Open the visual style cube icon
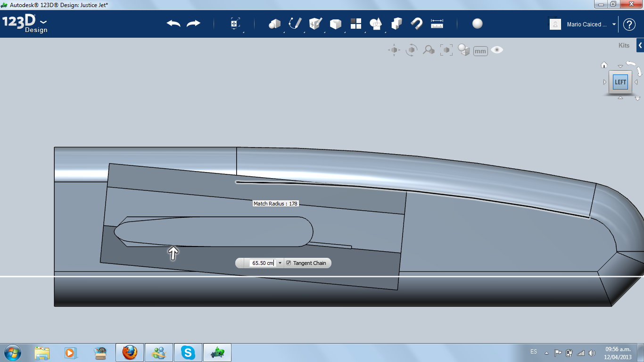This screenshot has height=362, width=644. [x=464, y=50]
